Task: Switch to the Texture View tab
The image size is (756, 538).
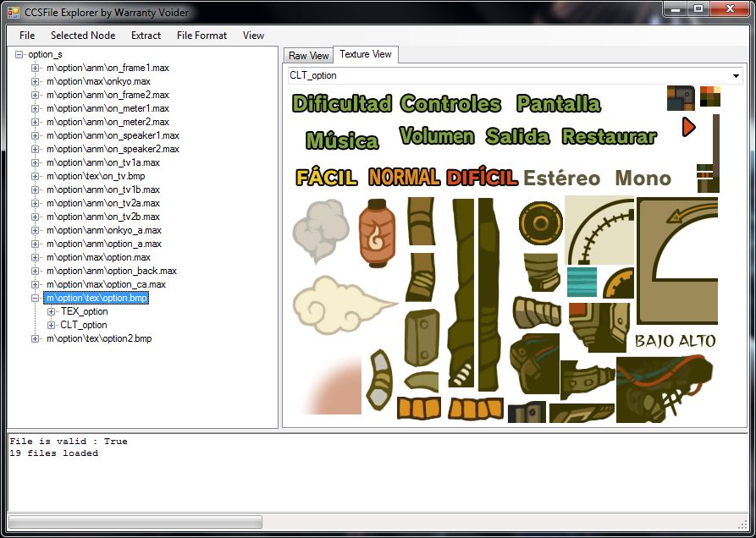Action: 366,54
